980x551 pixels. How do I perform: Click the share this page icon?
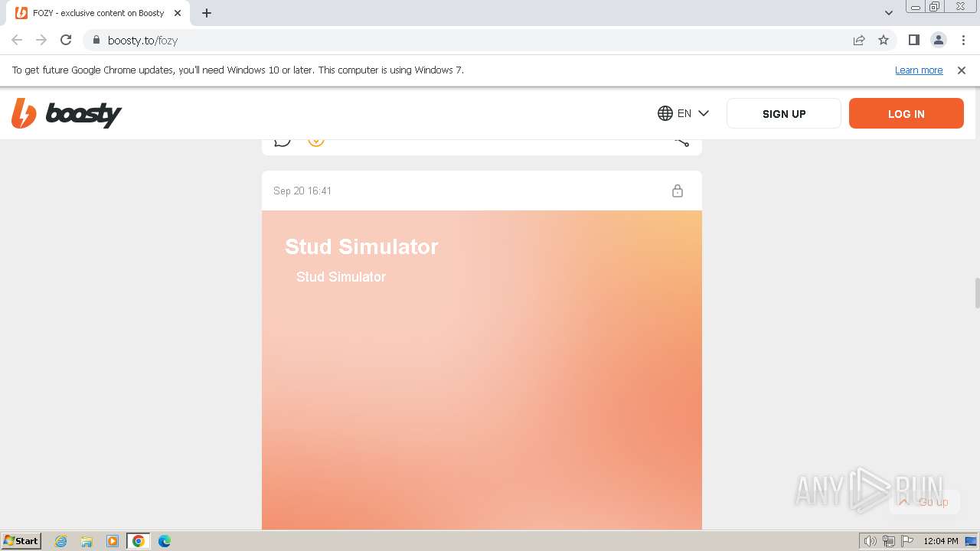(x=859, y=40)
